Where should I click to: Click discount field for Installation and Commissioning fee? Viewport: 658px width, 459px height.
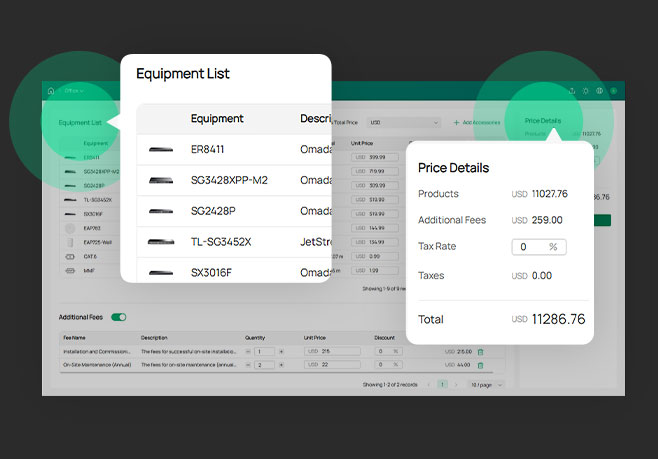pyautogui.click(x=389, y=351)
